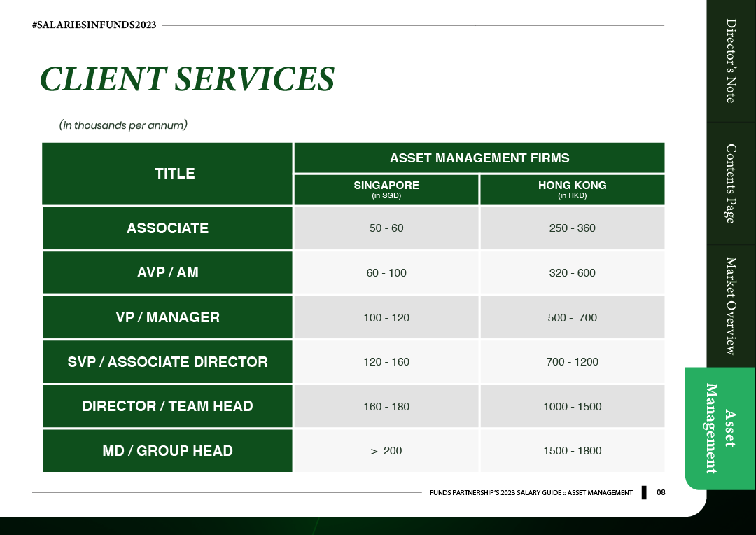Click the Hong Kong value '320 - 600'
Image resolution: width=756 pixels, height=535 pixels.
coord(573,272)
